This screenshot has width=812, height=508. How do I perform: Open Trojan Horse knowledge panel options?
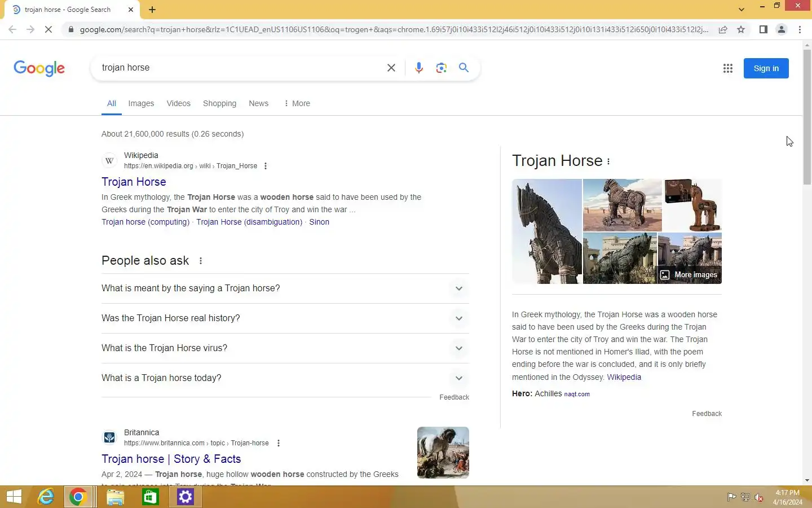[608, 161]
